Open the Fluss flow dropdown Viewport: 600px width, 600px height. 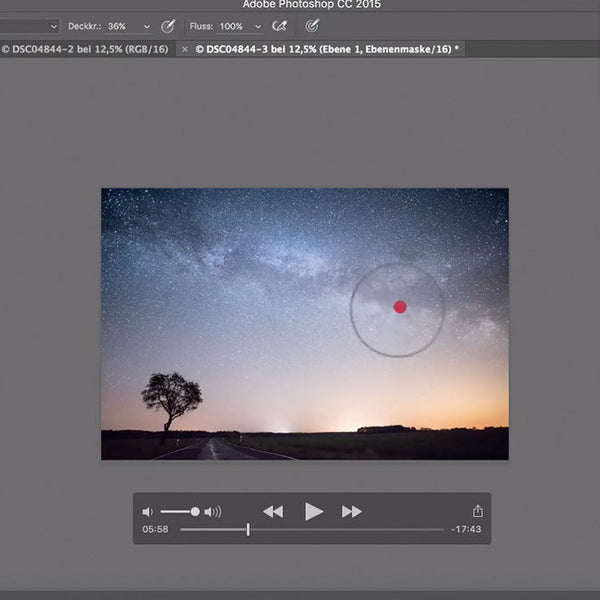(x=258, y=26)
